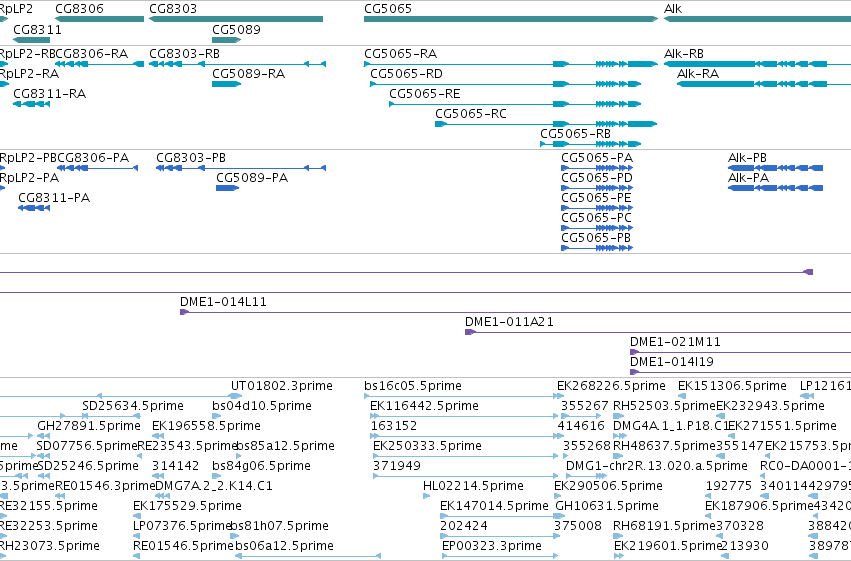This screenshot has width=851, height=561.
Task: Click EST EK147014.5prime
Action: click(494, 506)
